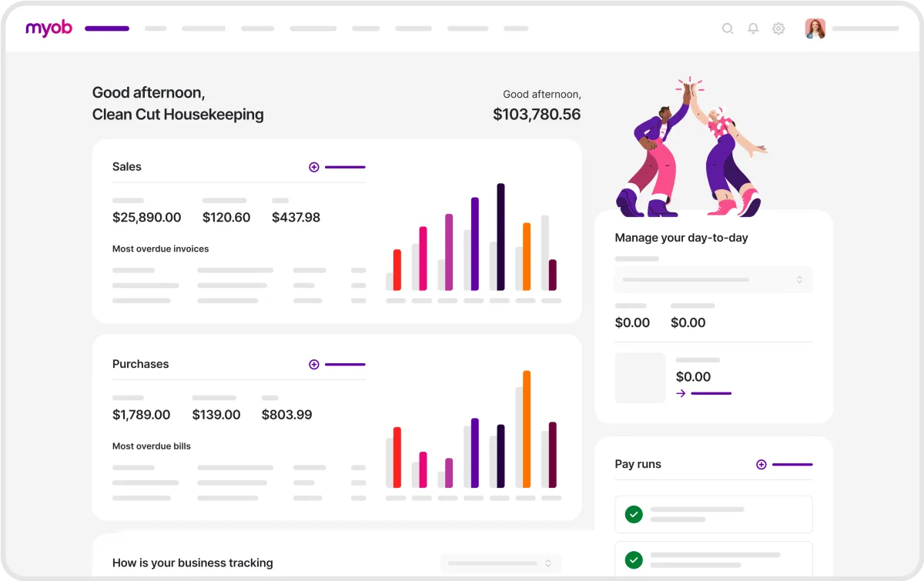The width and height of the screenshot is (924, 581).
Task: Select the first grey navigation menu item
Action: (156, 28)
